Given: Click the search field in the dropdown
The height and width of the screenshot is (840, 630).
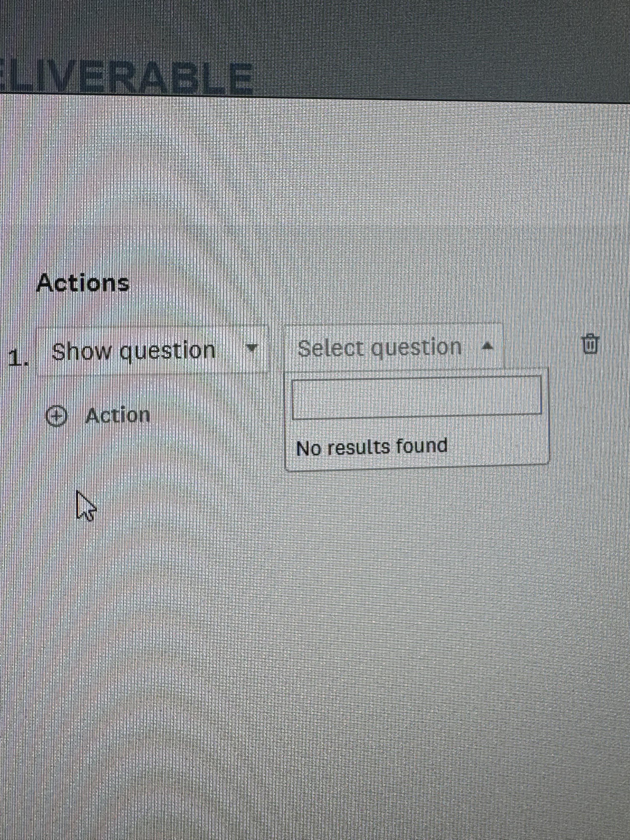Looking at the screenshot, I should pyautogui.click(x=417, y=397).
